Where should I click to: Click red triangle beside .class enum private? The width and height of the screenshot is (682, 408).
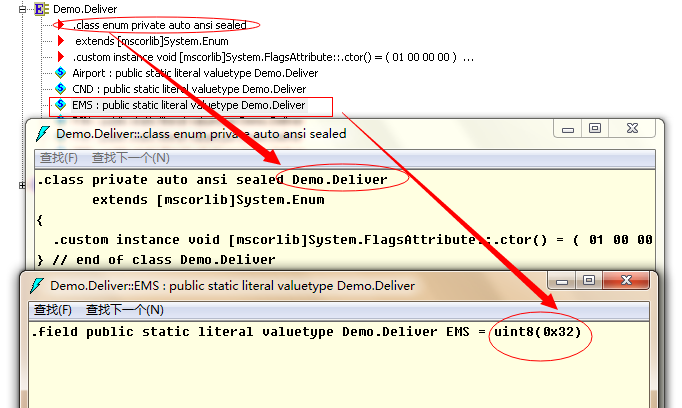click(59, 25)
